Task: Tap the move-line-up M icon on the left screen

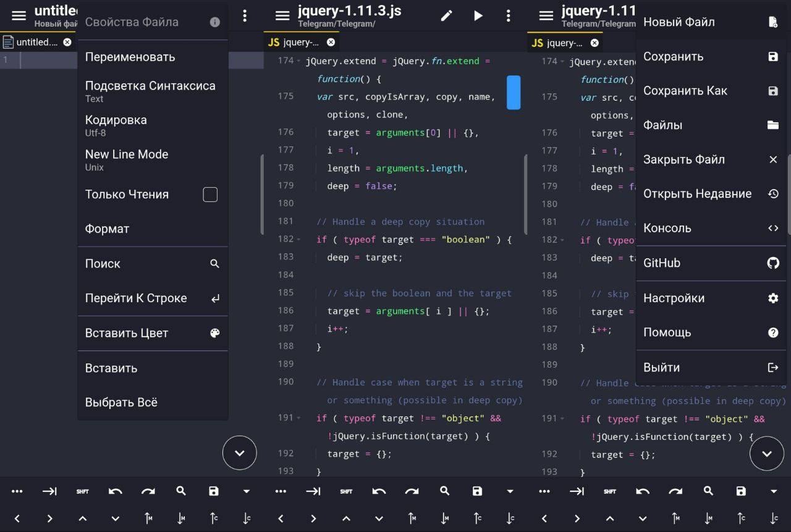Action: 148,519
